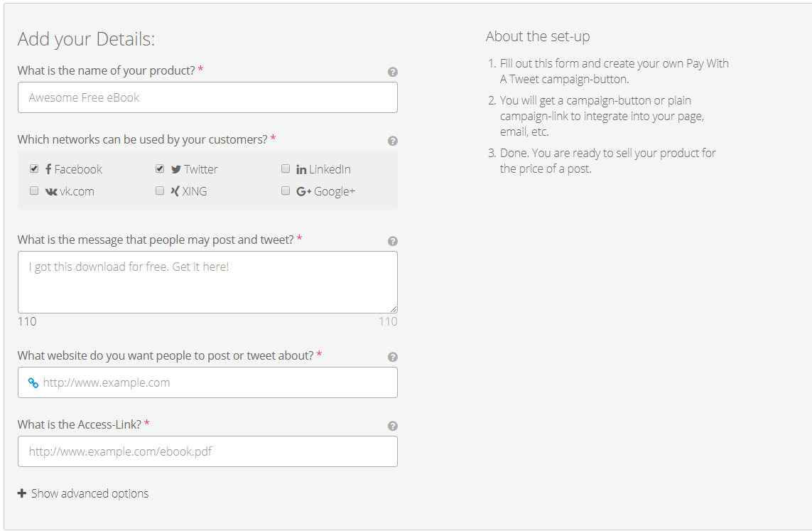Image resolution: width=812 pixels, height=531 pixels.
Task: Click help icon beside product name question
Action: point(393,72)
